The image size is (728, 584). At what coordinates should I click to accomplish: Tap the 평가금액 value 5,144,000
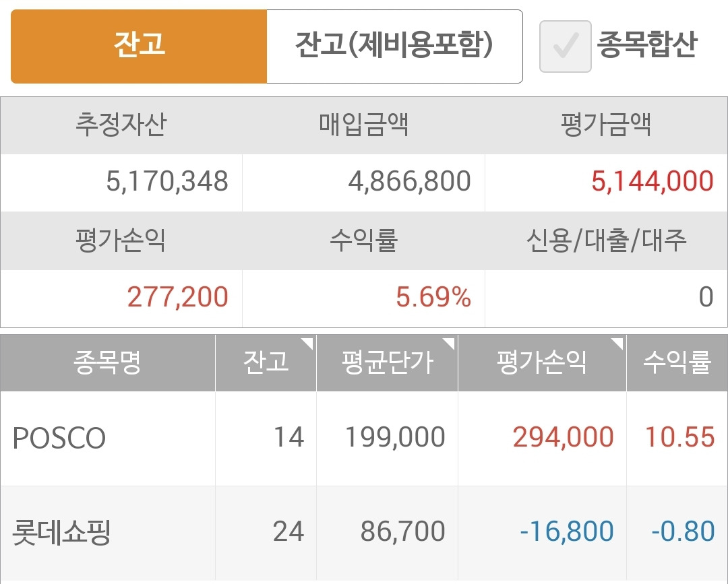coord(652,182)
